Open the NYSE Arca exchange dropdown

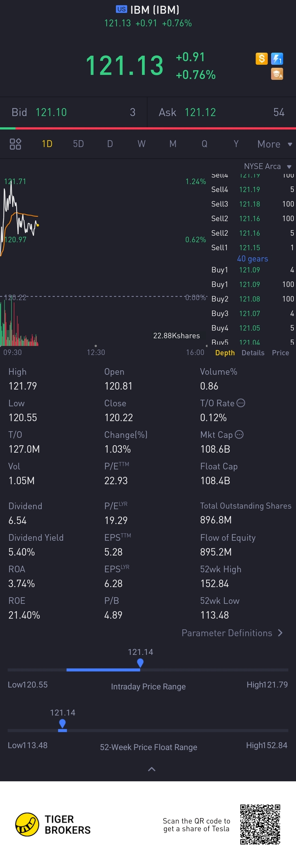coord(267,167)
